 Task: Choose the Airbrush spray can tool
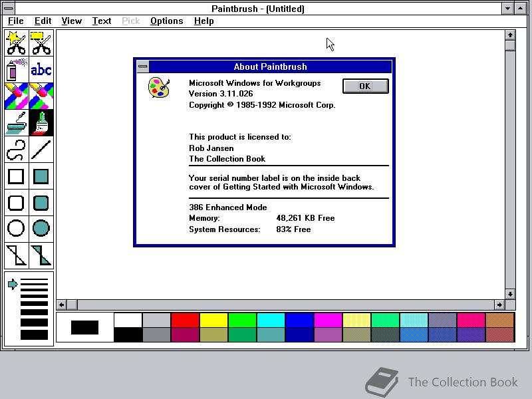coord(16,70)
